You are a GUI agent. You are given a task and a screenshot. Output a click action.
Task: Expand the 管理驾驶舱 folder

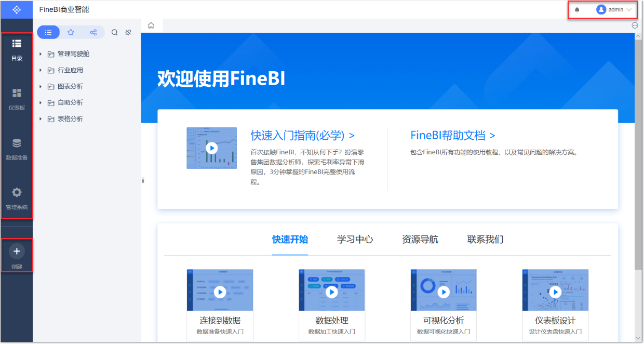click(39, 53)
